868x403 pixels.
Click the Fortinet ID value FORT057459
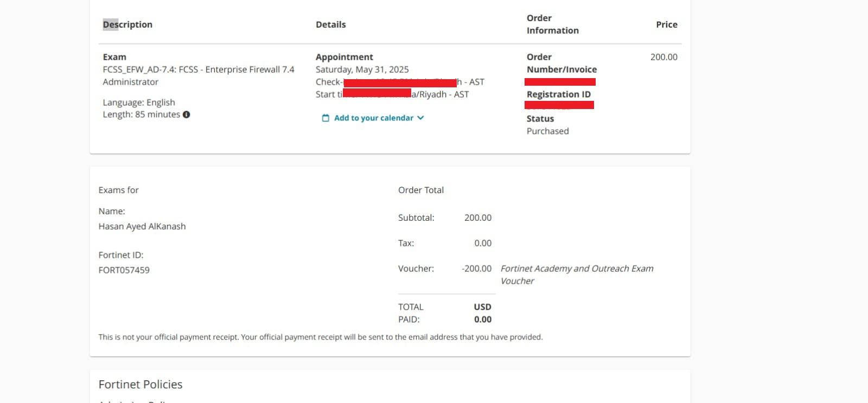(124, 270)
